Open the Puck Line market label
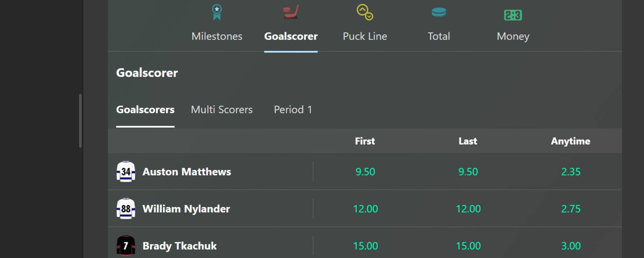 coord(365,36)
